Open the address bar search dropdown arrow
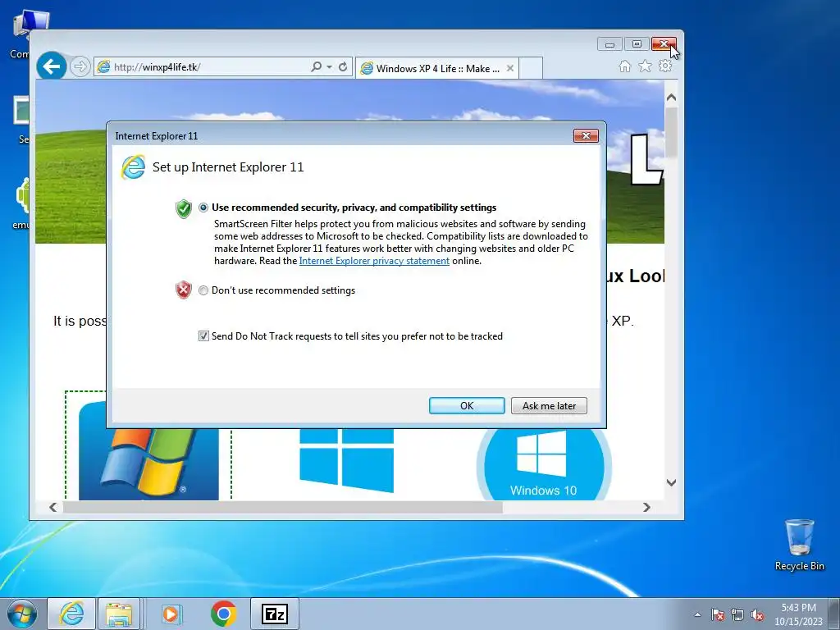The image size is (840, 630). pyautogui.click(x=330, y=67)
